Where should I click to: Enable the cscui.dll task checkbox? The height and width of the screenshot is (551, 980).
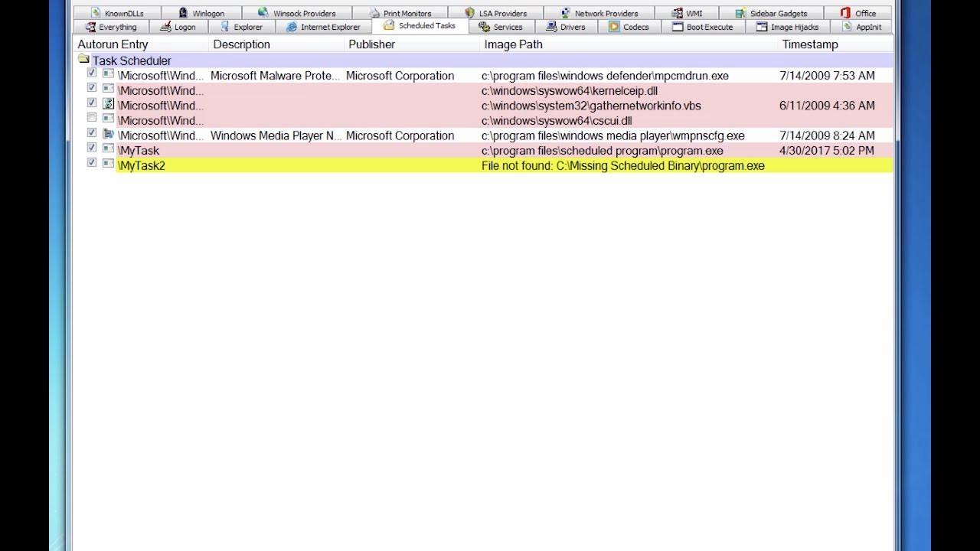(x=92, y=118)
